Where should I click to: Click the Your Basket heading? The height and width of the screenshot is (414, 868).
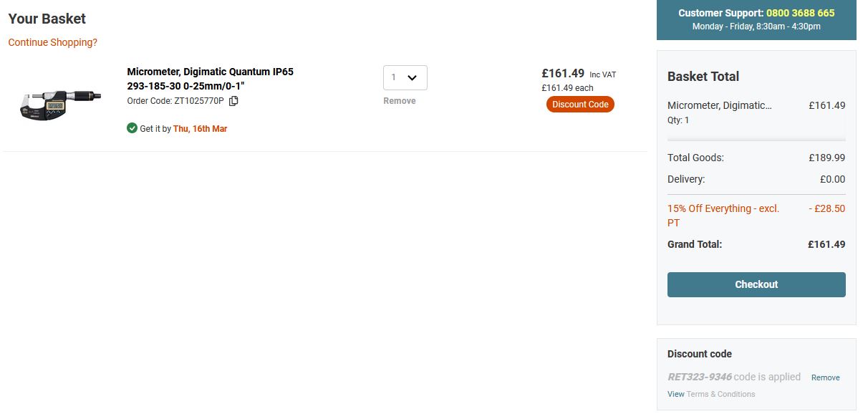pos(47,19)
